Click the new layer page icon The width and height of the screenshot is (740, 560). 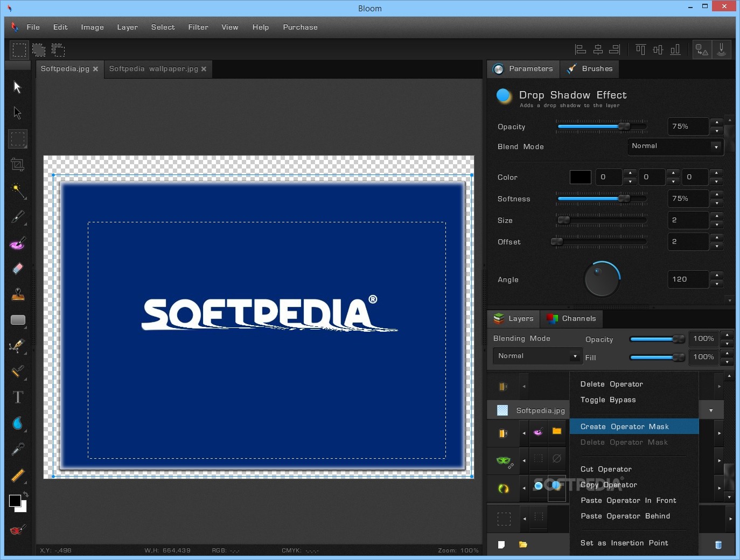coord(501,544)
